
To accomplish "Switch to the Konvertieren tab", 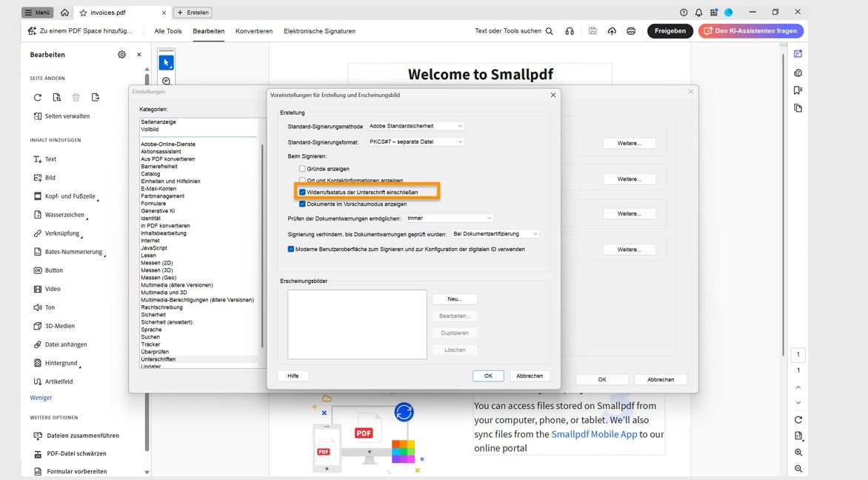I will point(254,31).
